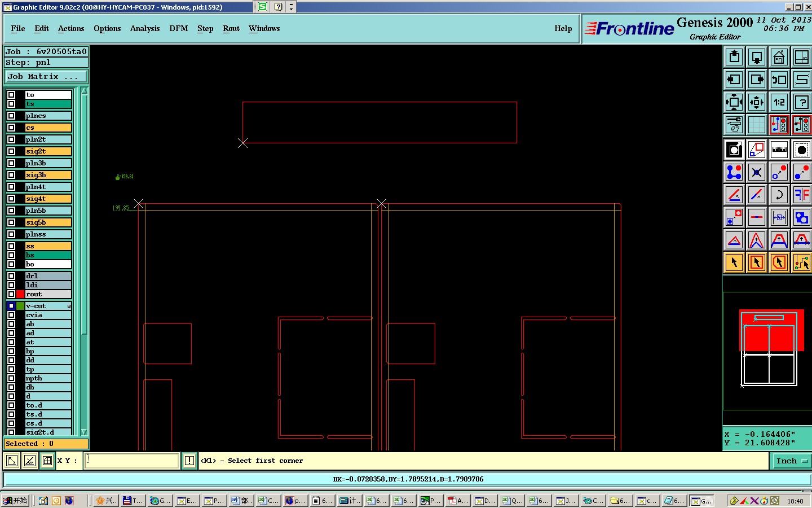Click the pan up view icon
This screenshot has height=508, width=812.
[734, 57]
